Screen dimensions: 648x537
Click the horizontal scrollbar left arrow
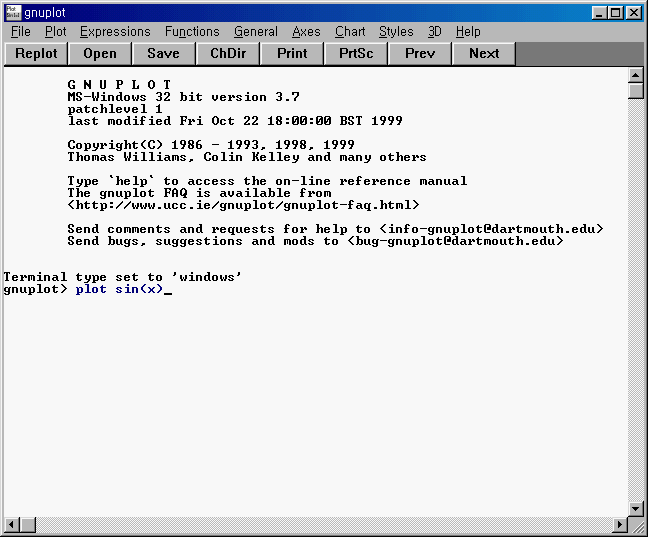click(12, 525)
